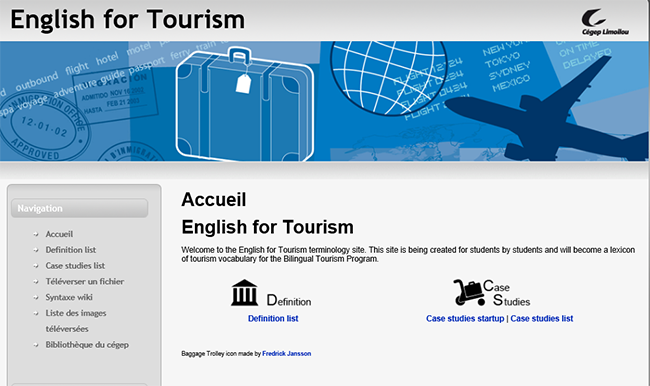
Task: Select the welcome paragraph text
Action: (x=408, y=255)
